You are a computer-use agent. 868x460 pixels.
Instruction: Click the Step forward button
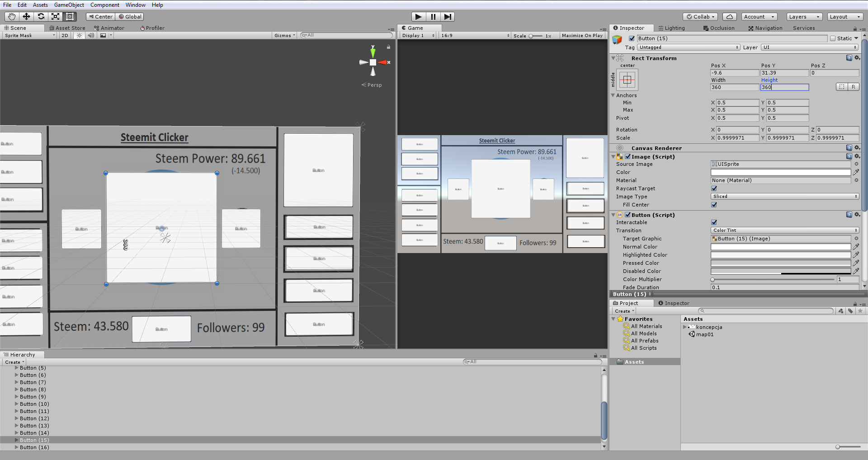[x=448, y=17]
